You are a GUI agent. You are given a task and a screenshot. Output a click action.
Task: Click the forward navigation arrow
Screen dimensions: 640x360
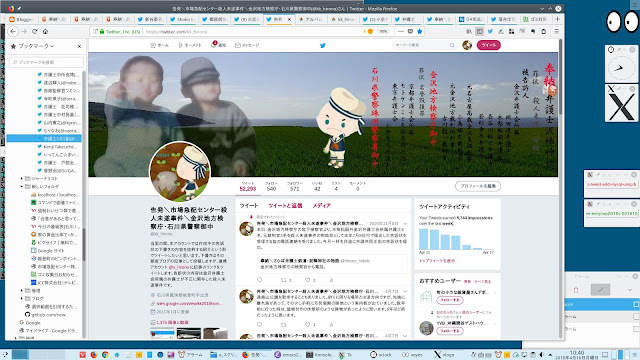coord(24,31)
